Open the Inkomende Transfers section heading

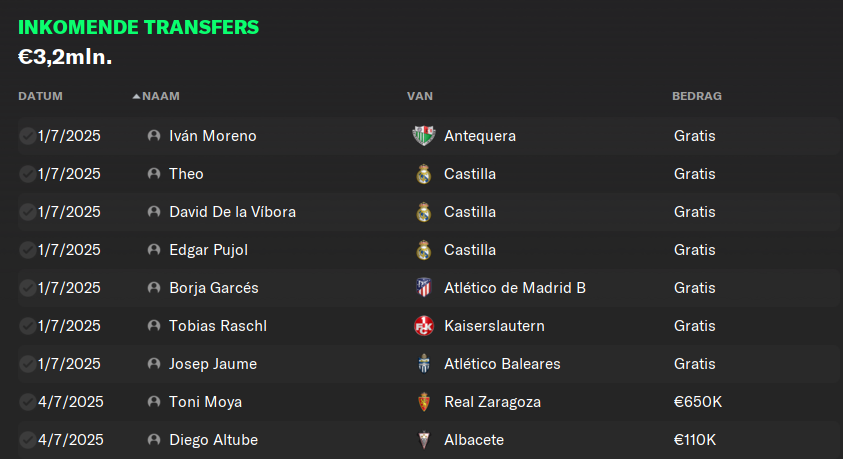[139, 27]
